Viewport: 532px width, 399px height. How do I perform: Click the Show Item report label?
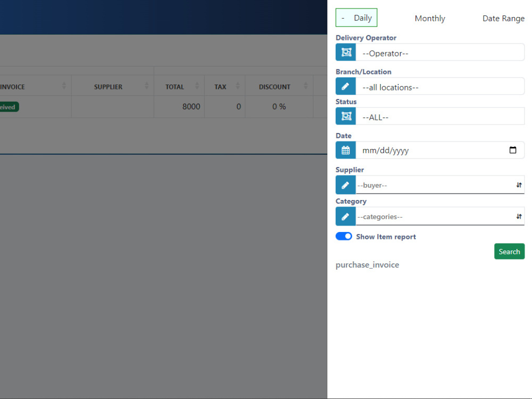pos(386,237)
